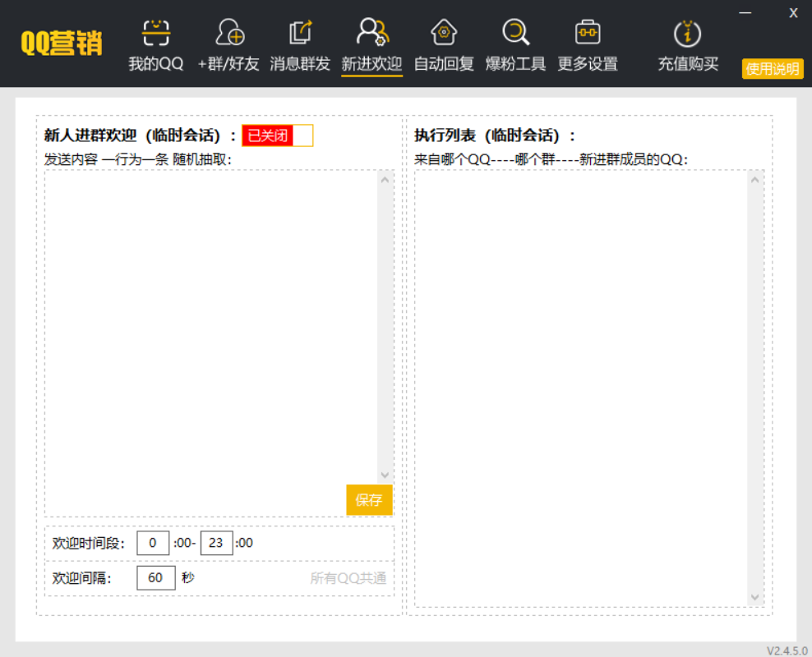Open the 爆粉工具 magnifier icon

(x=516, y=33)
